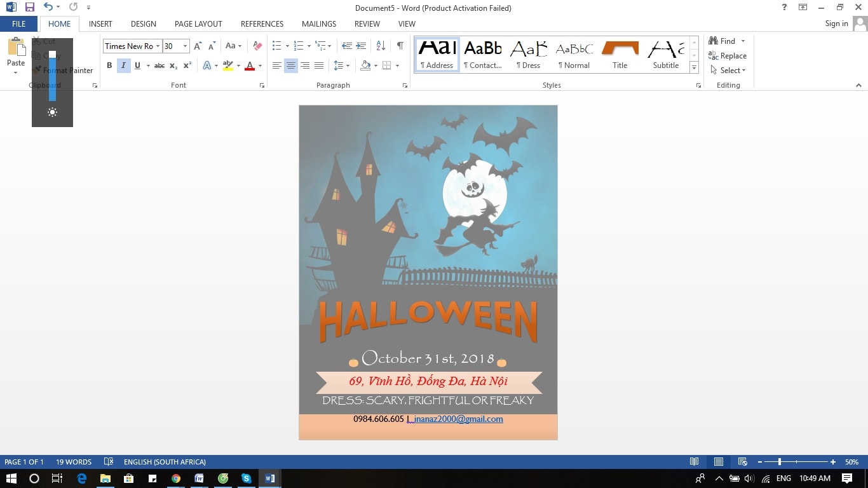Click the Sort icon in the Paragraph group
Image resolution: width=868 pixels, height=488 pixels.
pyautogui.click(x=381, y=46)
